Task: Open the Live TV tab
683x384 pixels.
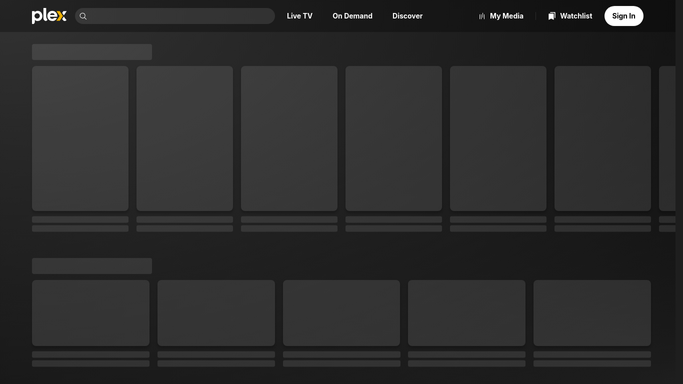Action: tap(299, 16)
